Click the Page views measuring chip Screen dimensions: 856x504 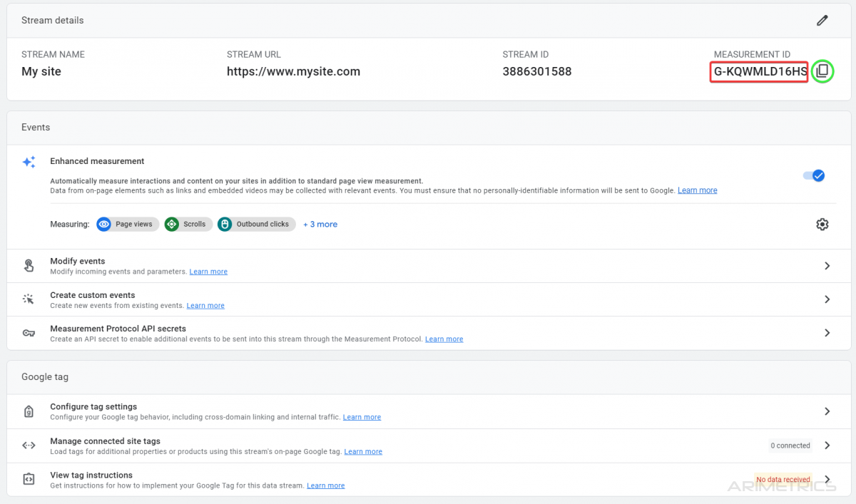pos(128,225)
